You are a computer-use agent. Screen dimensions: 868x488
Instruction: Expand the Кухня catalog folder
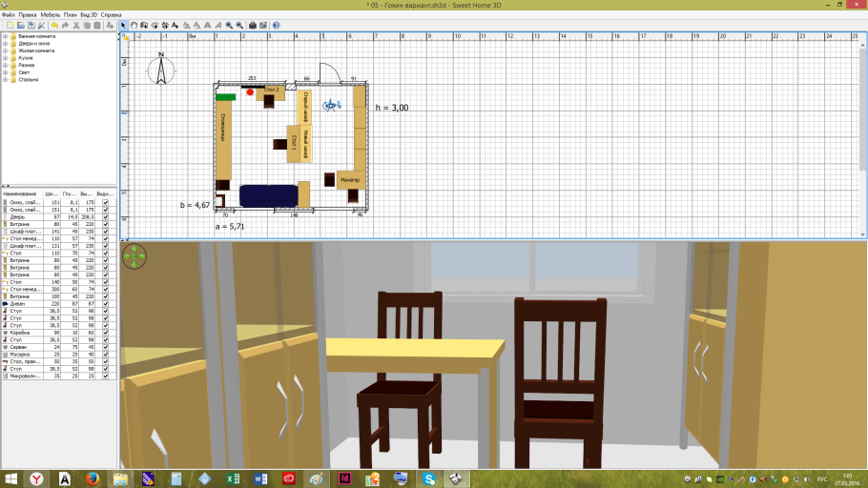[5, 58]
